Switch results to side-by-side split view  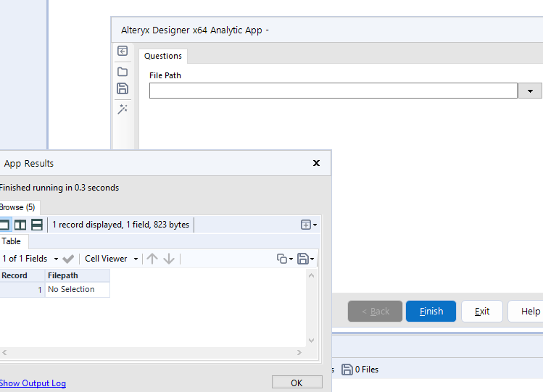pyautogui.click(x=20, y=225)
